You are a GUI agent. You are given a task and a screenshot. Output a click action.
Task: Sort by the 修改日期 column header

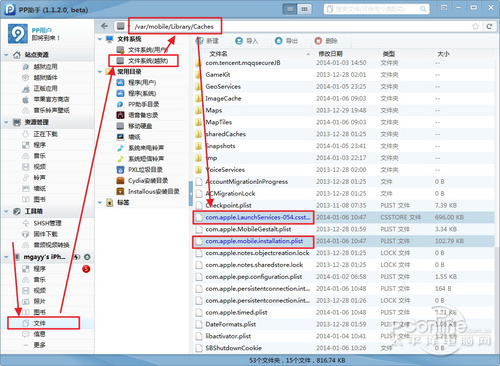(330, 54)
